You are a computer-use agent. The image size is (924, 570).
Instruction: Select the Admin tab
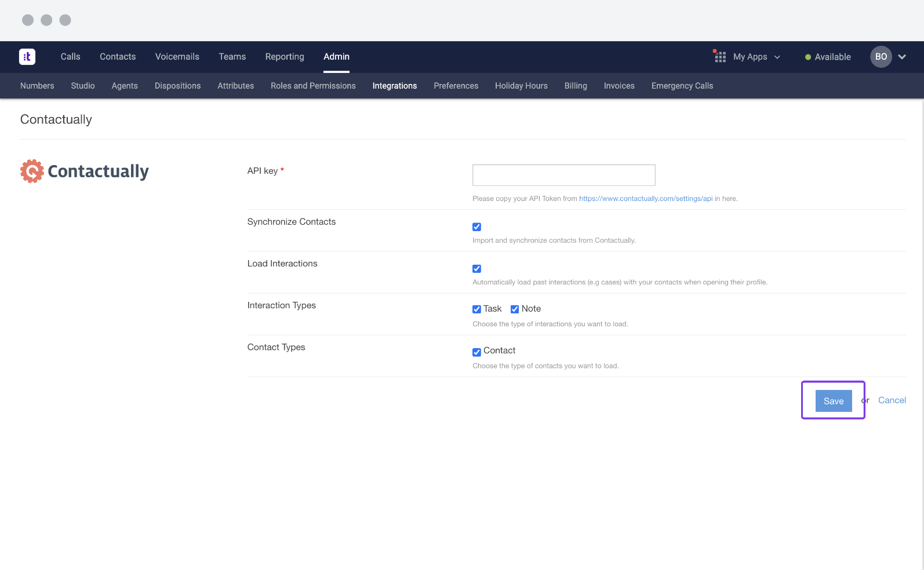[336, 57]
